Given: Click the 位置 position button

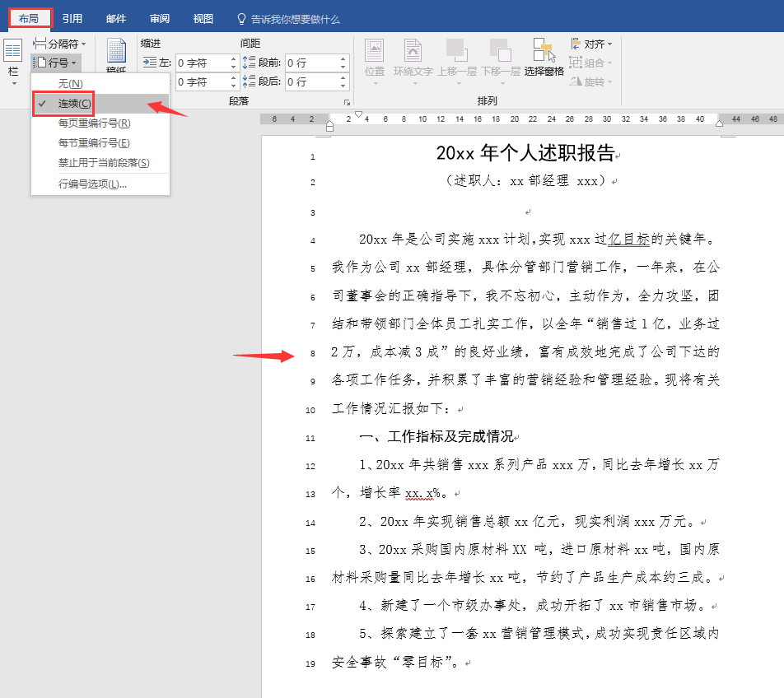Looking at the screenshot, I should [375, 62].
